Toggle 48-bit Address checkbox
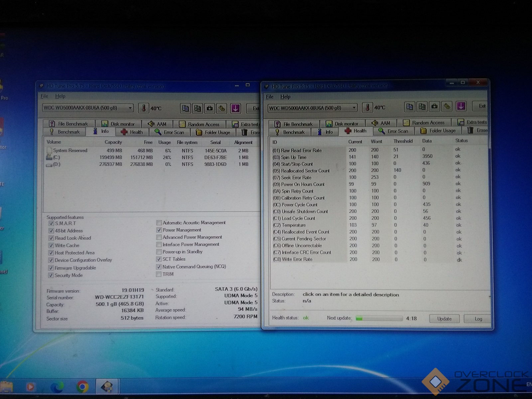This screenshot has width=532, height=399. click(51, 231)
